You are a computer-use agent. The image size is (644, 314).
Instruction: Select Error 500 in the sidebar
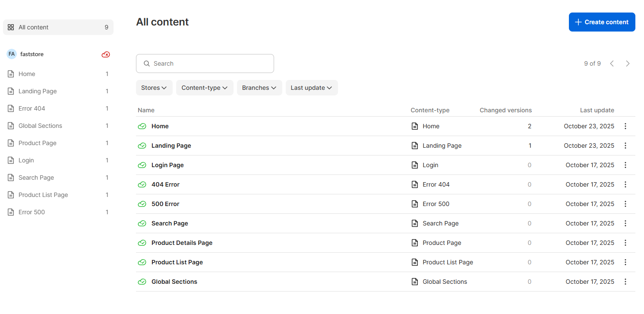[58, 212]
